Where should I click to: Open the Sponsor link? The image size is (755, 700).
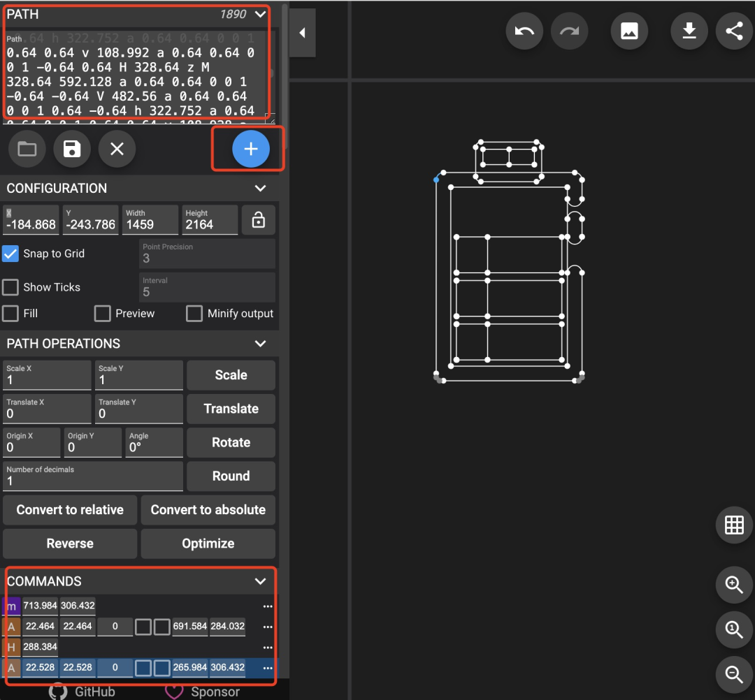pos(203,692)
